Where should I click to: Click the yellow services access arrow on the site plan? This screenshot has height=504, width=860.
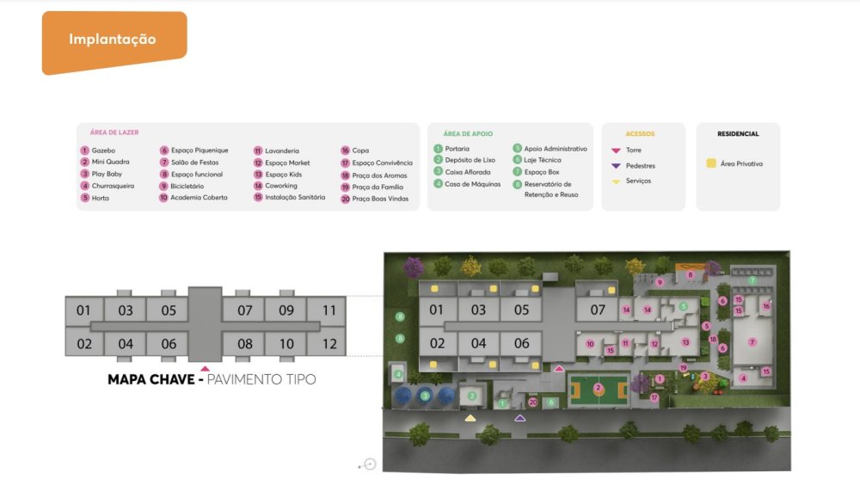[470, 418]
